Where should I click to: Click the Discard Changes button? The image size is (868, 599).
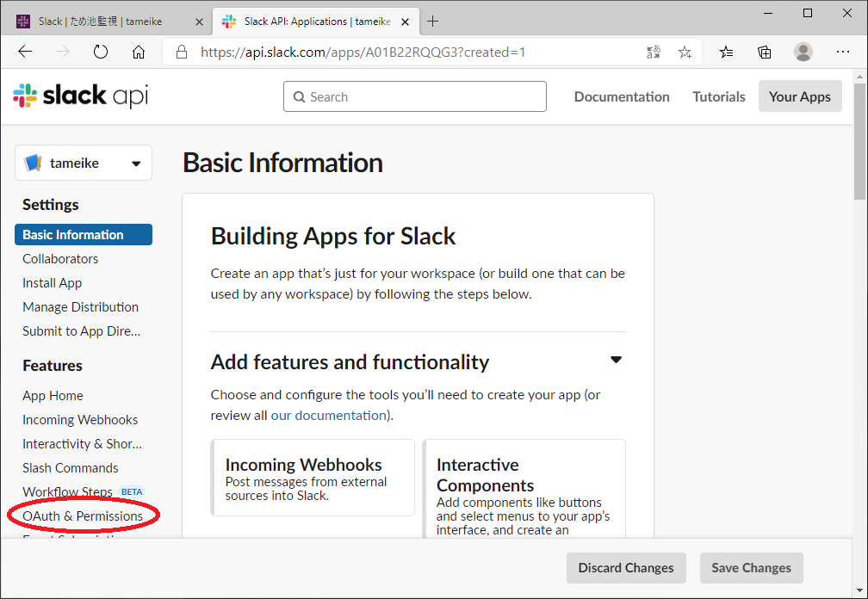pos(626,568)
